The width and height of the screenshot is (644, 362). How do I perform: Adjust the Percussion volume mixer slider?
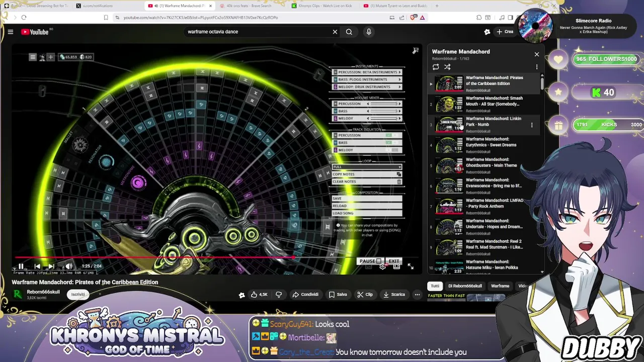384,104
